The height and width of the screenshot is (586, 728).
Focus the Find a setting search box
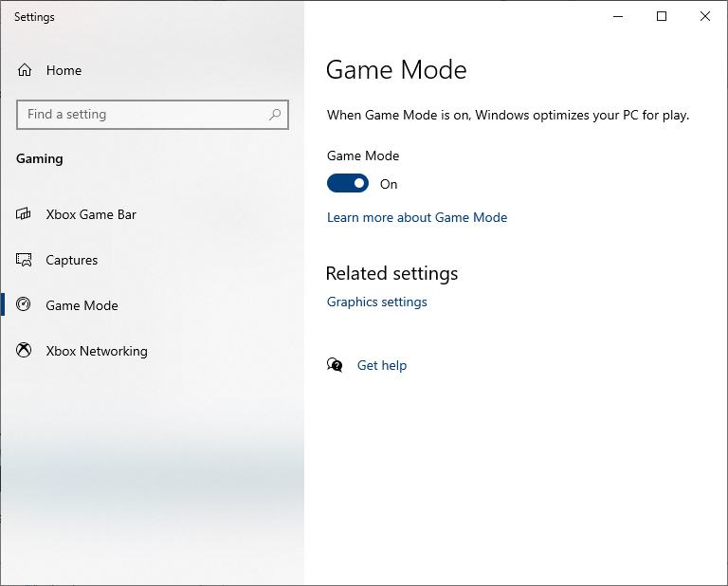(153, 114)
